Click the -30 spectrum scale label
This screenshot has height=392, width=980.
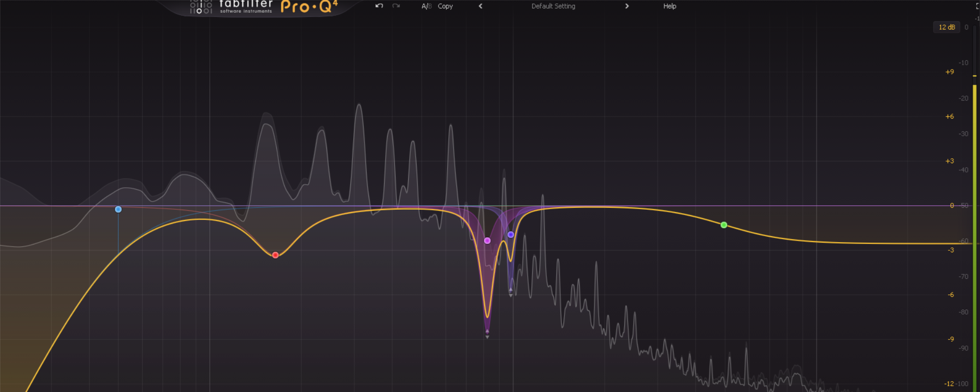click(963, 134)
